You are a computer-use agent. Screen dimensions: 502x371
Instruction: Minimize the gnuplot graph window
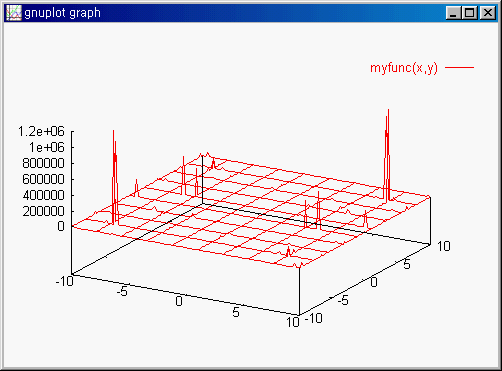click(453, 13)
